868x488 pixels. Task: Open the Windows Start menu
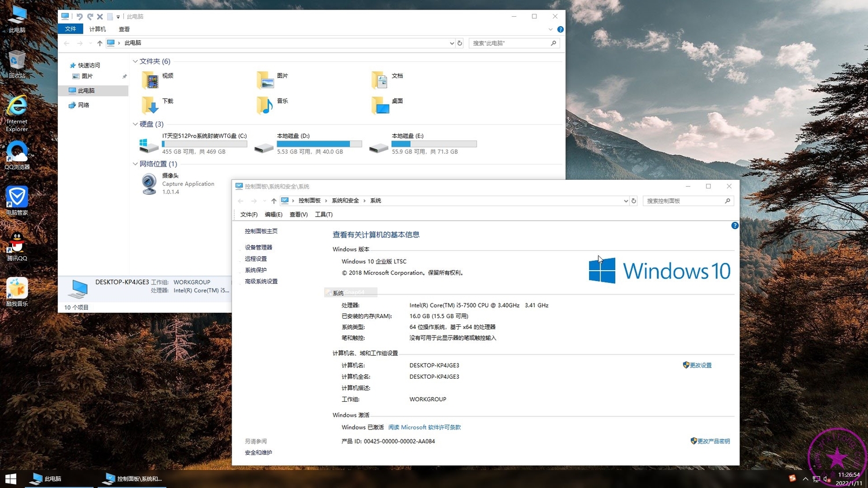(11, 479)
